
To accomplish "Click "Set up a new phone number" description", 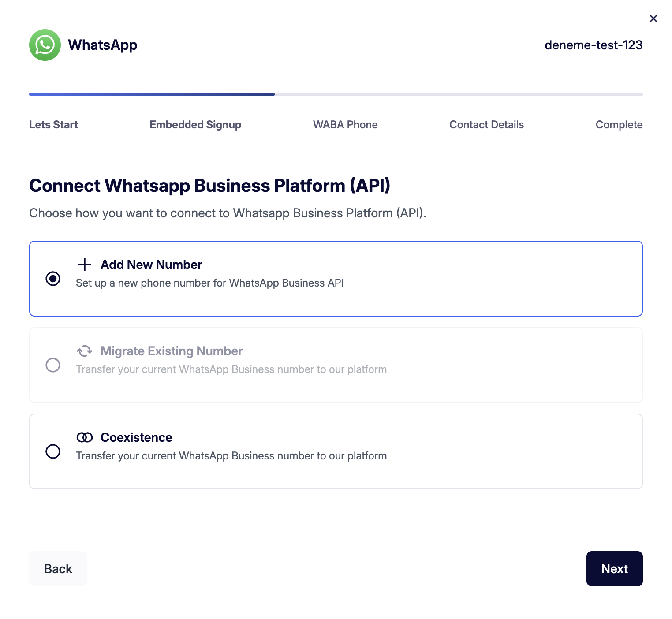I will 210,283.
